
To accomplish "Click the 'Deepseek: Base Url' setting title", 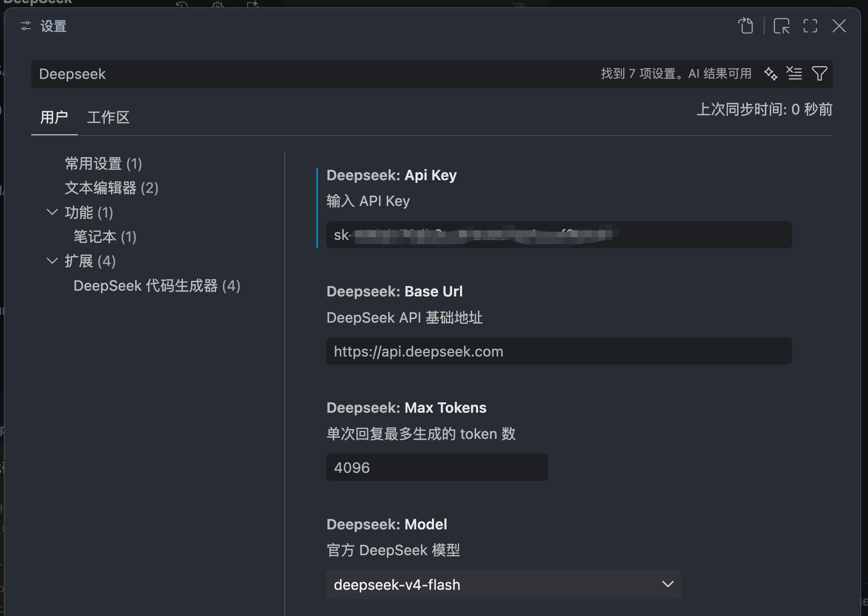I will coord(394,291).
